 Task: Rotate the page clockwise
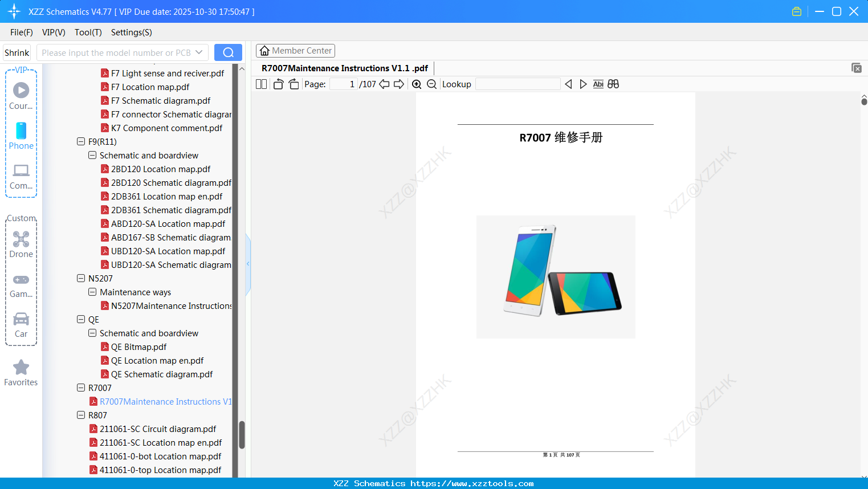[294, 84]
